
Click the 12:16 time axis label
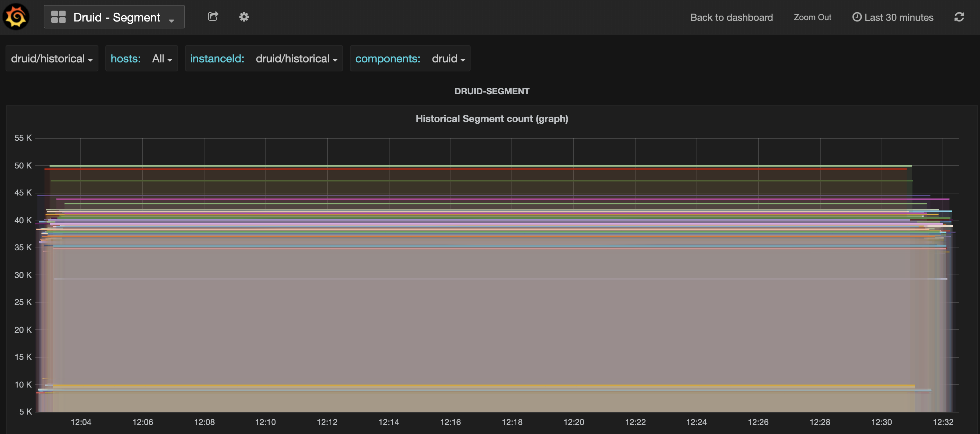click(450, 422)
